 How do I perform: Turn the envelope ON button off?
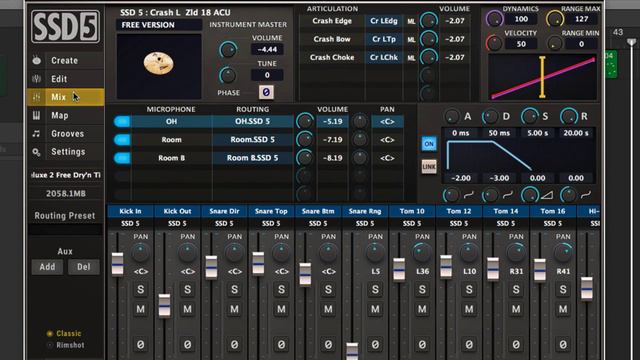click(x=429, y=144)
